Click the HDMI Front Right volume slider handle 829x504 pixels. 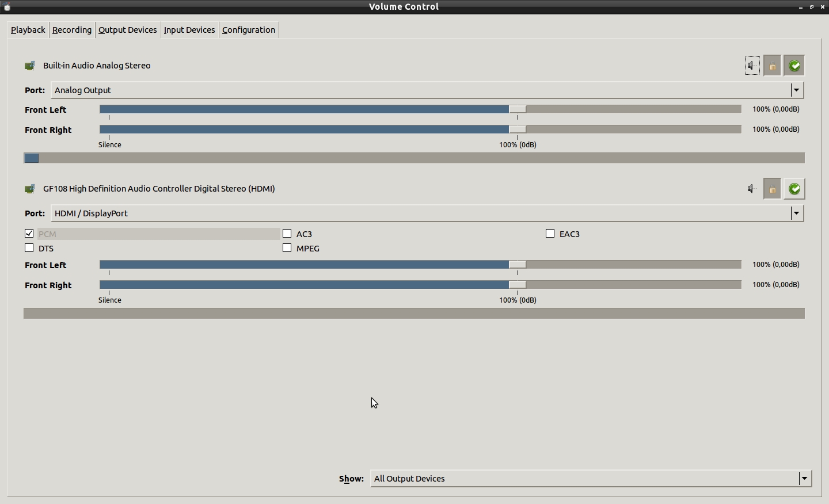[517, 285]
